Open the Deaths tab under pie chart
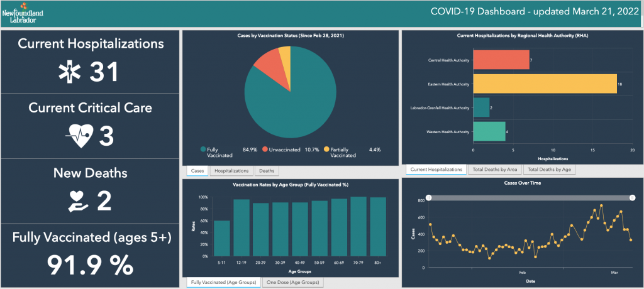Screen dimensions: 644x289 tap(267, 171)
